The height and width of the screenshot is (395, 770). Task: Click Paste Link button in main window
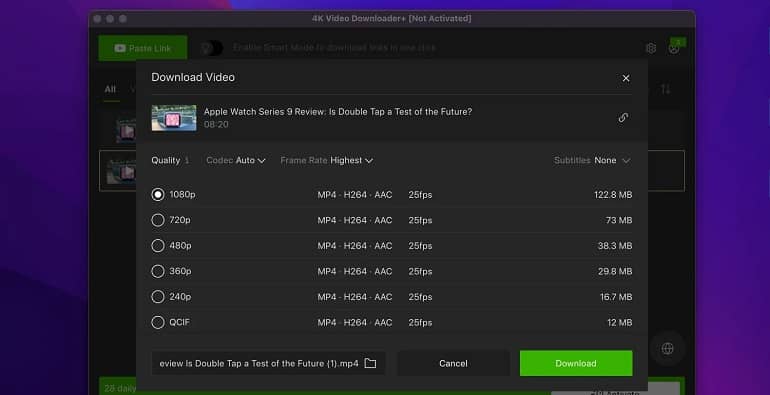[x=143, y=48]
